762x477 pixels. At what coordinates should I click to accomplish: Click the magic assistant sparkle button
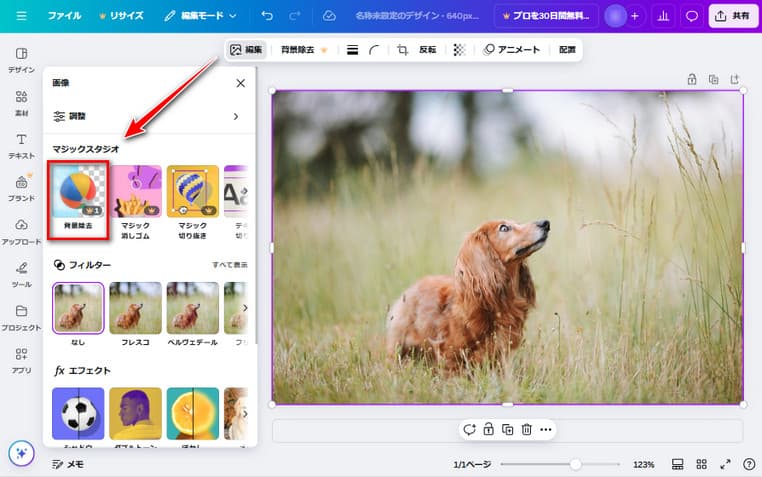click(x=21, y=453)
